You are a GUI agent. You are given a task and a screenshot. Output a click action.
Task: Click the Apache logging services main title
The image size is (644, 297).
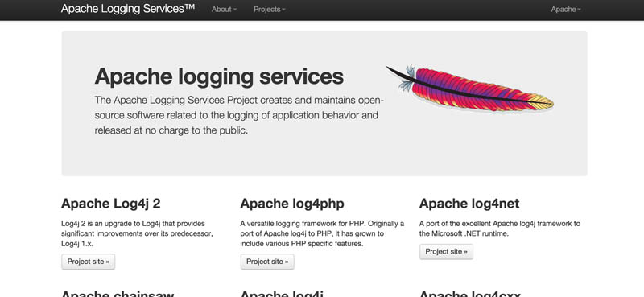(x=219, y=76)
